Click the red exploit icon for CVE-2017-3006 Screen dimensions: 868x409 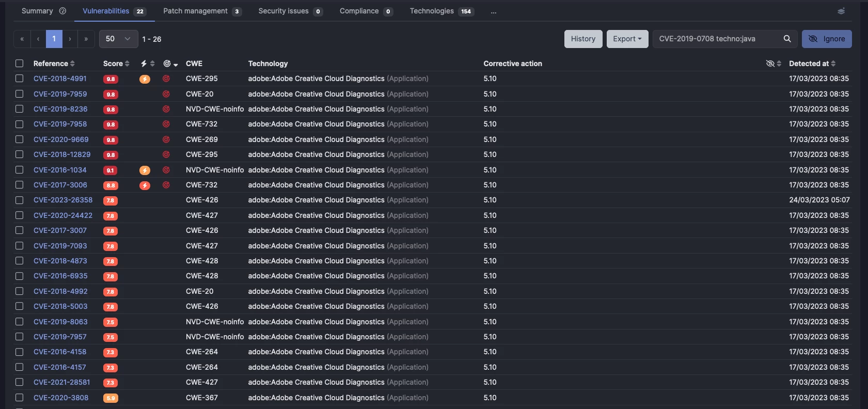[x=145, y=185]
